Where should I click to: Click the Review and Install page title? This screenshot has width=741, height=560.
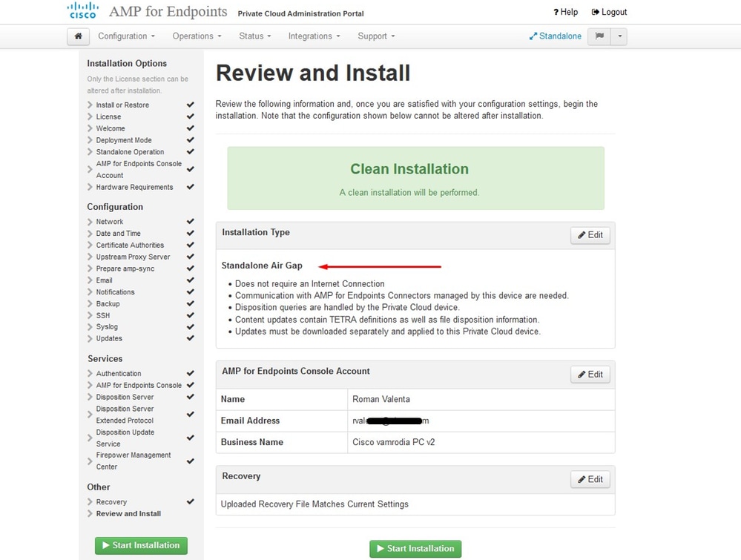(313, 73)
